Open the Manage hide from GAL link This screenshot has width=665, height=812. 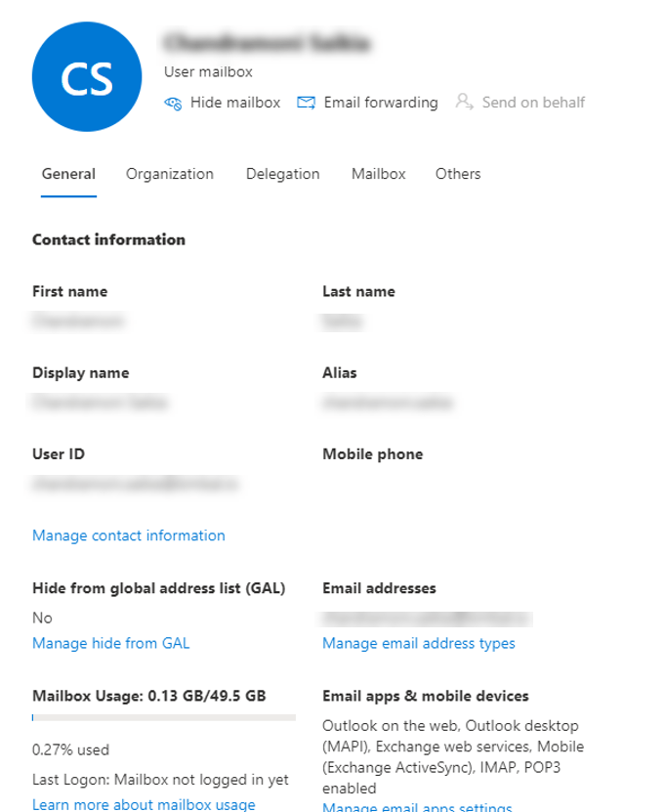tap(111, 643)
